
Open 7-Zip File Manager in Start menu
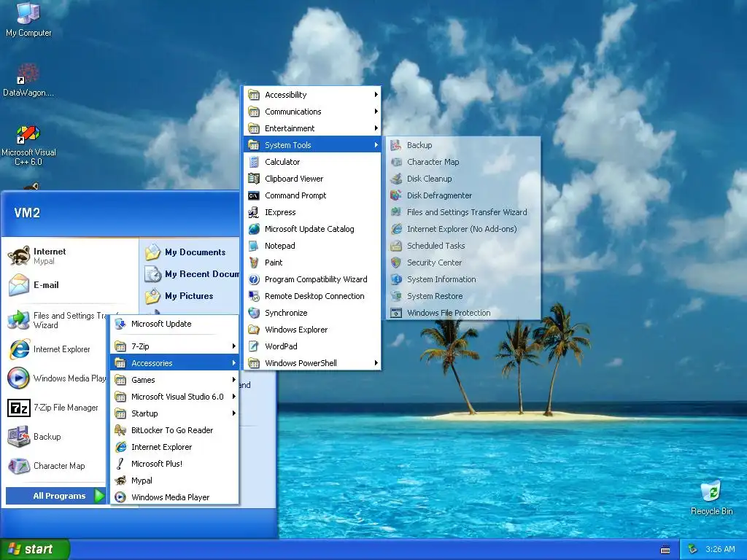click(x=56, y=408)
